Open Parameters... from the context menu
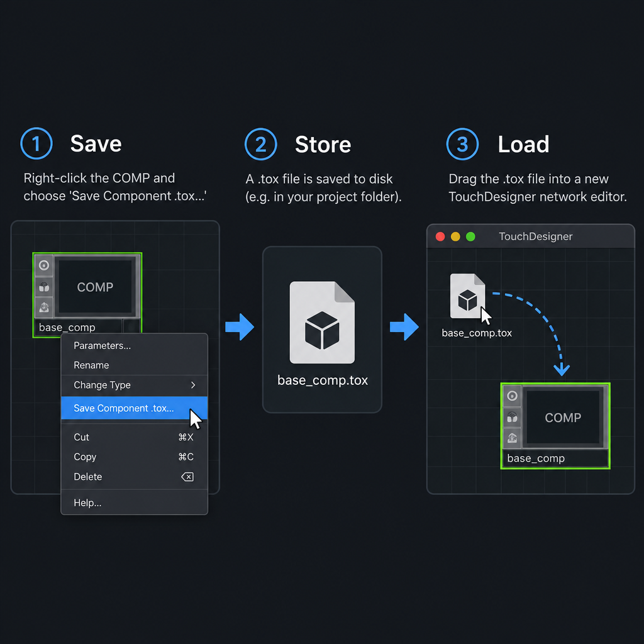 coord(135,346)
